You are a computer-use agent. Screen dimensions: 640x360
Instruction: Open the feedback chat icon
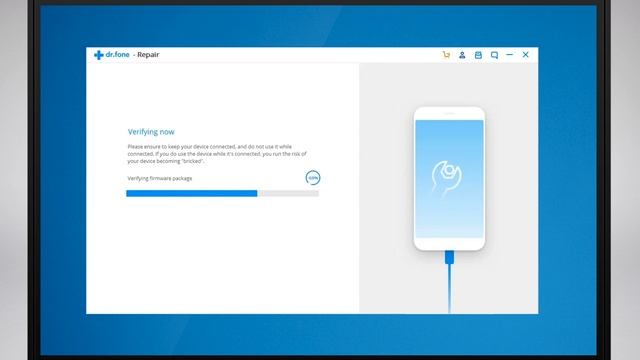coord(494,55)
